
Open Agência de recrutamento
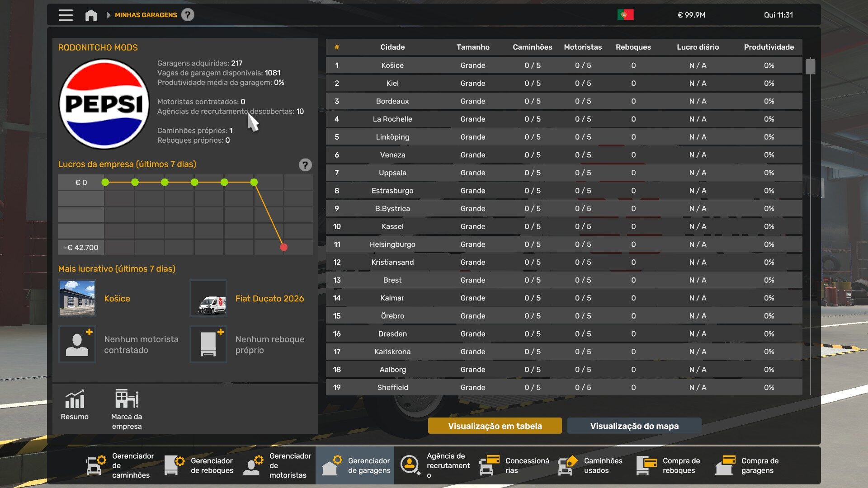click(434, 465)
